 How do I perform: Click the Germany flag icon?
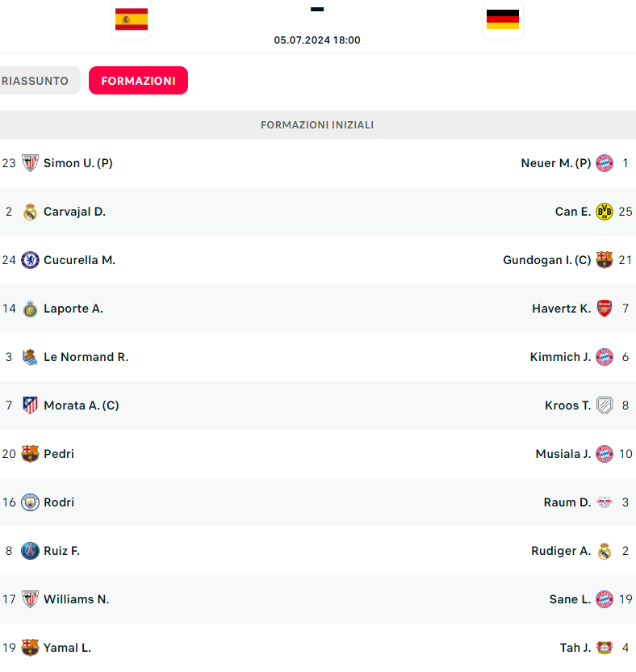coord(503,19)
